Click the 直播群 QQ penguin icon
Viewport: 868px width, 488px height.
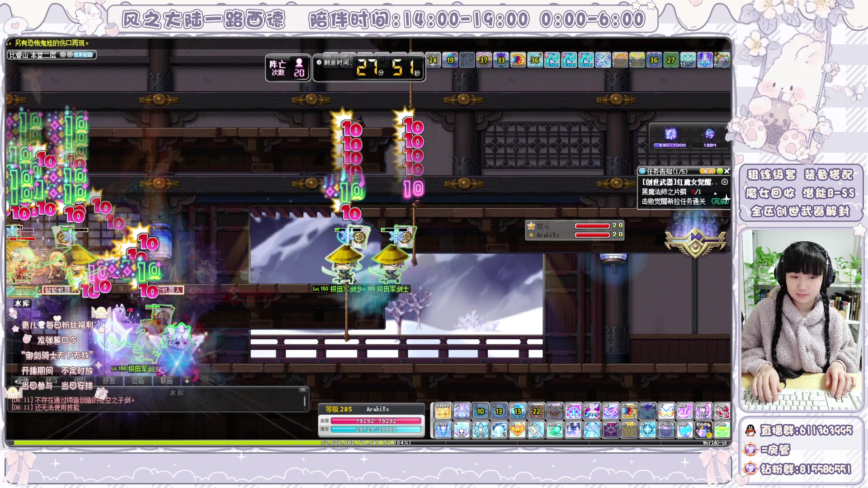coord(750,430)
